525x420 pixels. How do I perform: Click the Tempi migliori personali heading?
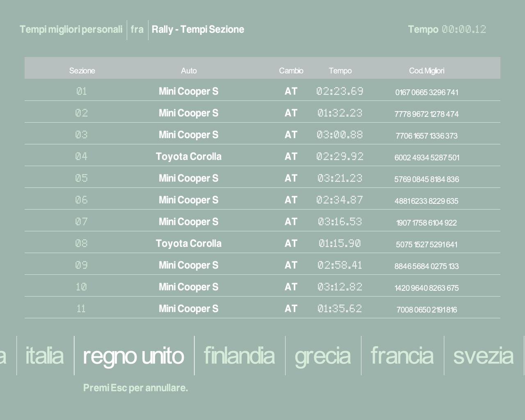[x=71, y=30]
